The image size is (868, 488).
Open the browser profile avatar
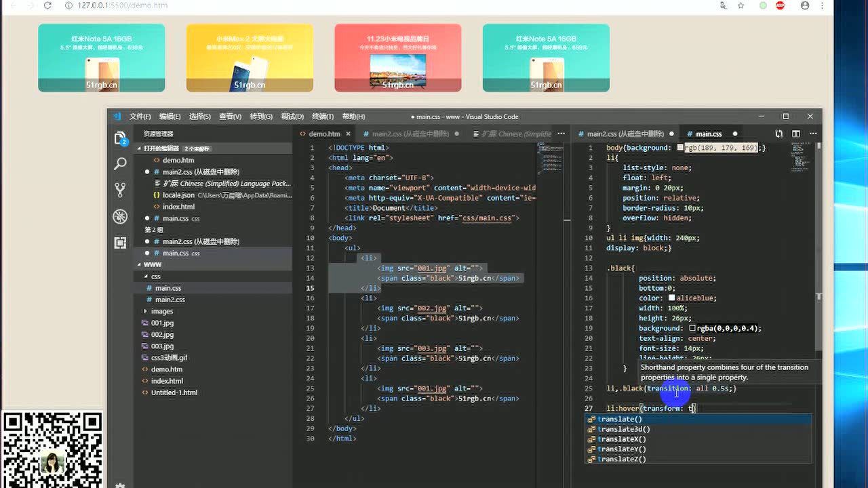pyautogui.click(x=805, y=5)
